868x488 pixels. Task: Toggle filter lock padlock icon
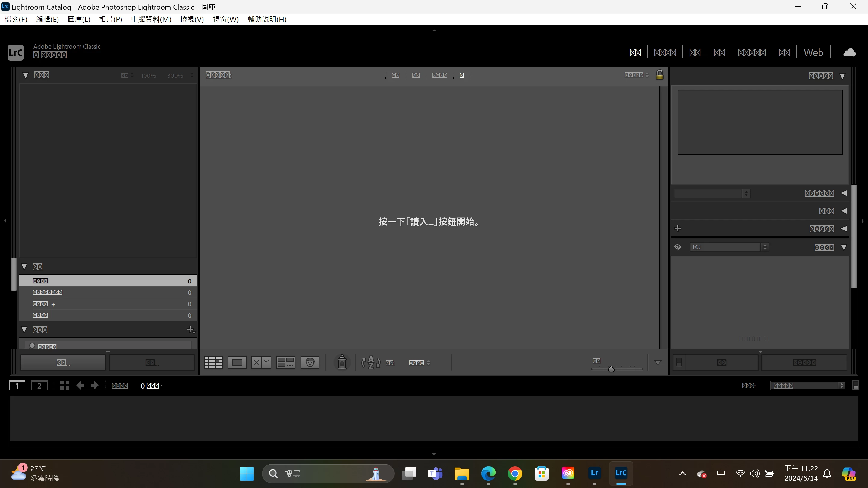click(x=659, y=74)
